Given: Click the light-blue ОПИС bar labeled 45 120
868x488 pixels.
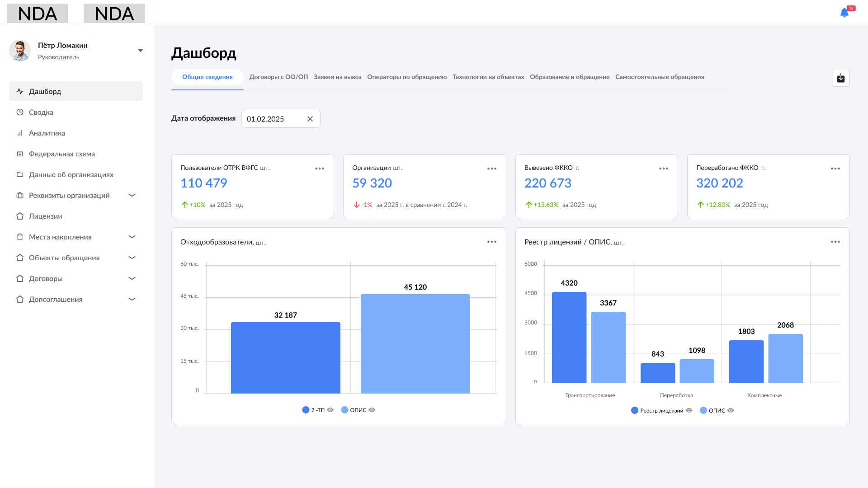Looking at the screenshot, I should [415, 343].
